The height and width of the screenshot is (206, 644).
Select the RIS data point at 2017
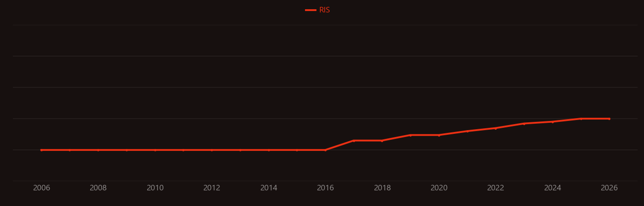pos(354,141)
